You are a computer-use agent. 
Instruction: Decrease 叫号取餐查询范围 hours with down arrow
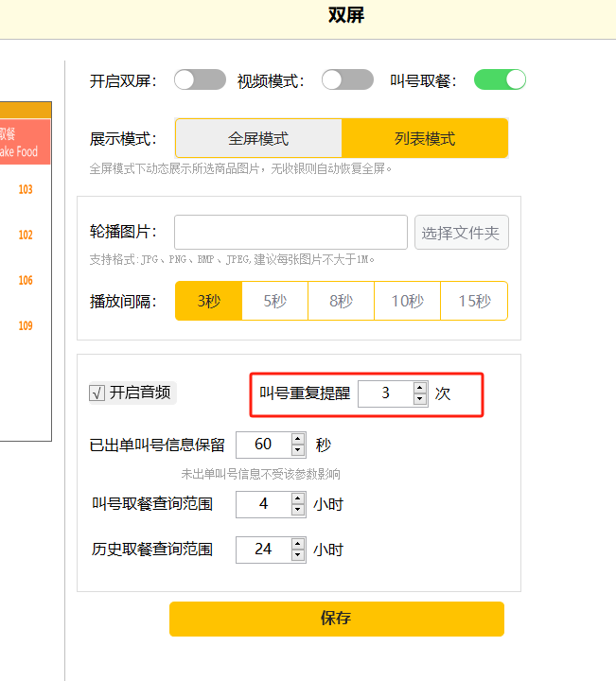pyautogui.click(x=298, y=510)
